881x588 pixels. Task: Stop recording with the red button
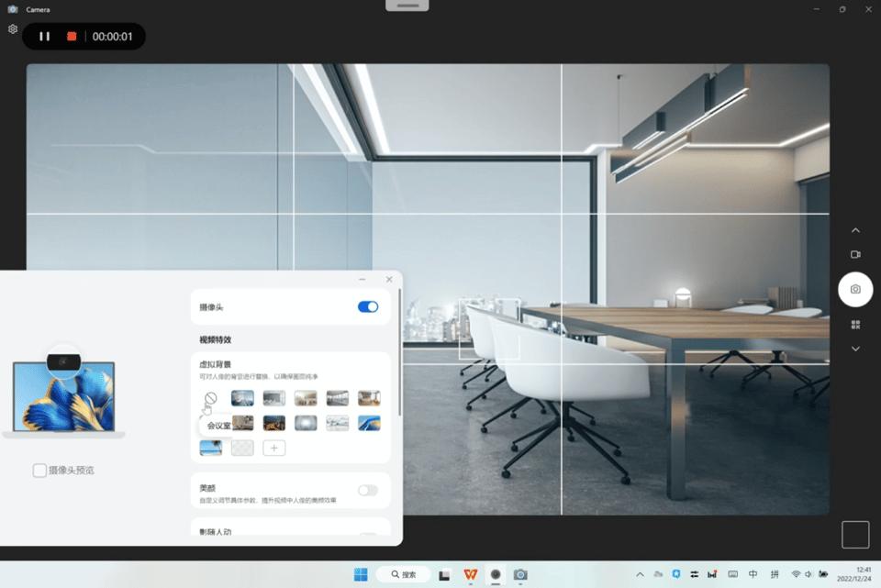tap(72, 37)
